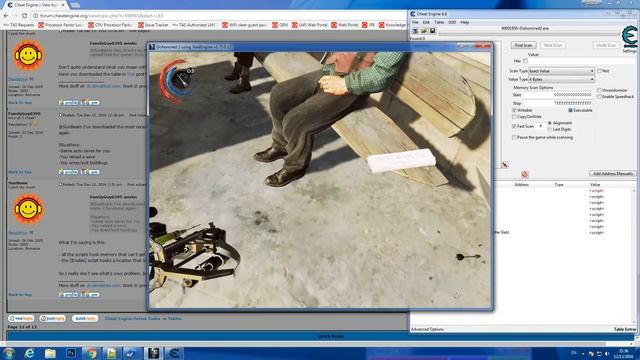Select the Cheat Engine forum browser tab
The image size is (640, 360).
(36, 5)
